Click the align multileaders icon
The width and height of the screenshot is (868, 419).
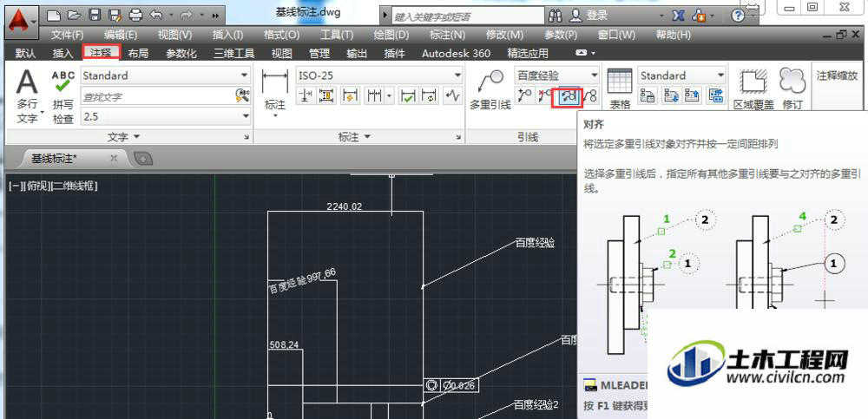[x=568, y=96]
